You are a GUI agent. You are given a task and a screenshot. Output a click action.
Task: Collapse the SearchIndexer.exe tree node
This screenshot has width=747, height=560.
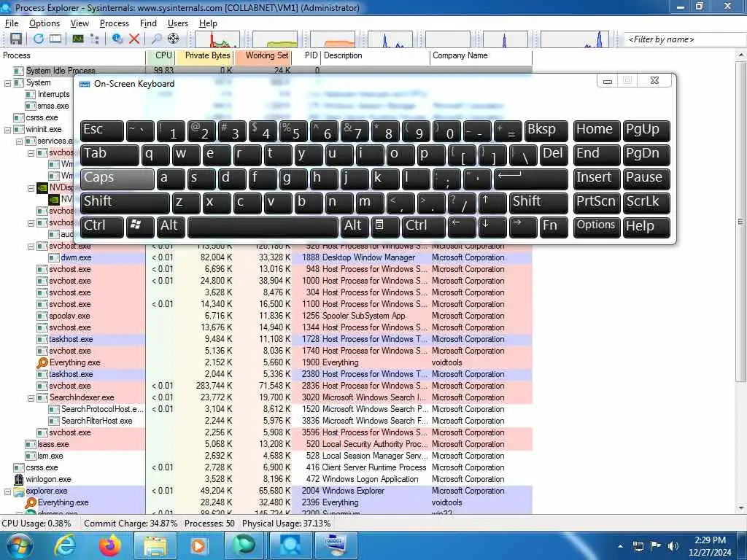point(31,398)
